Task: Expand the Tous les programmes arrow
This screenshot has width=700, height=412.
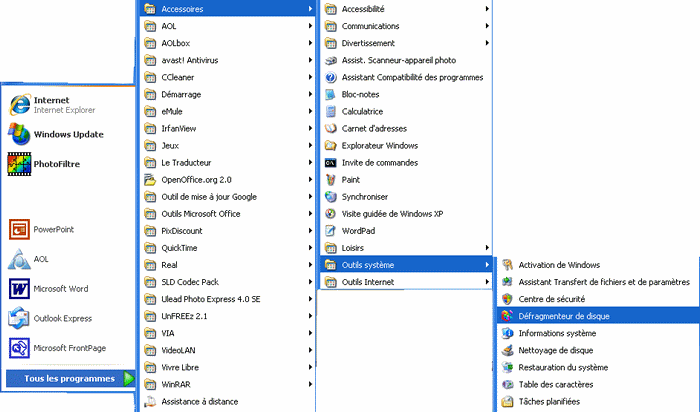Action: (x=129, y=378)
